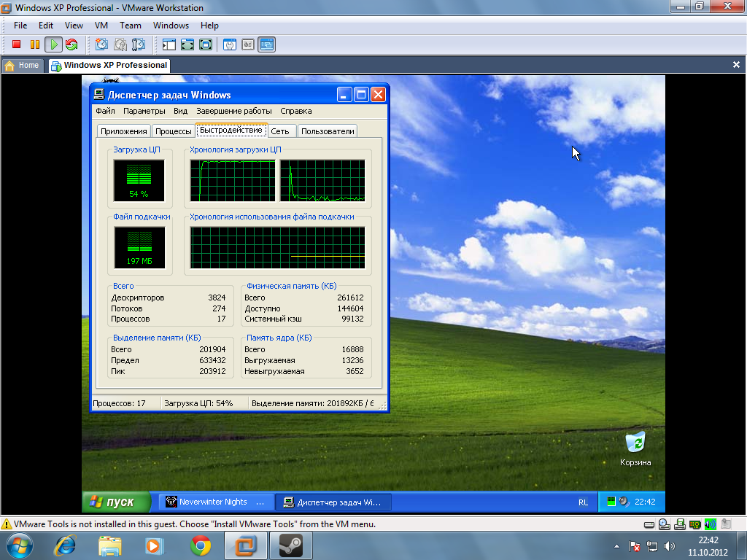The height and width of the screenshot is (560, 747).
Task: Click the host network tray icon
Action: (651, 546)
